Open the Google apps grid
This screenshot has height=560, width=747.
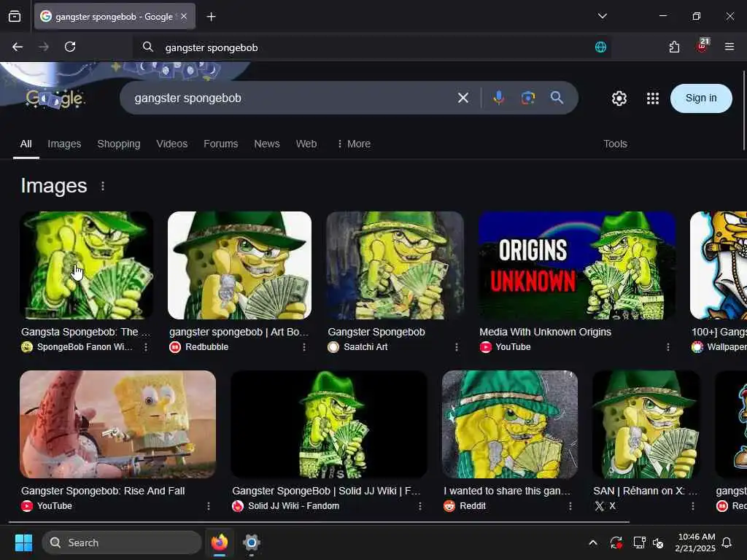[653, 98]
